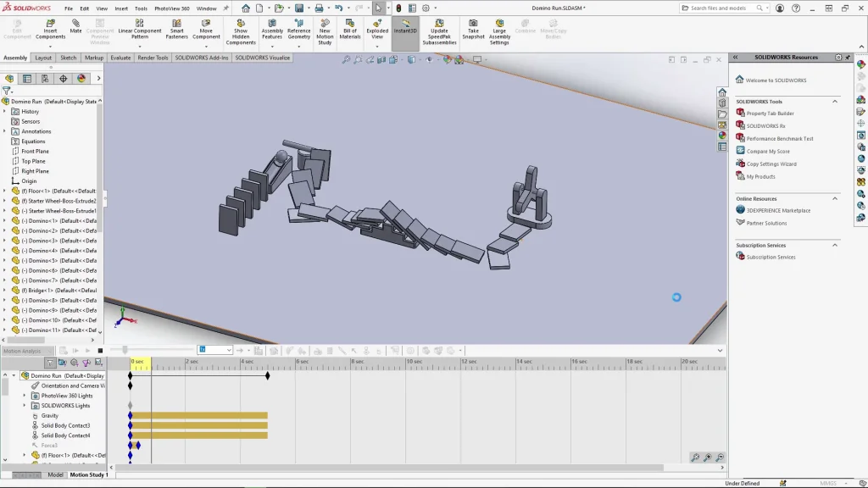Screen dimensions: 868x488
Task: Create a New Motion Study
Action: click(325, 29)
